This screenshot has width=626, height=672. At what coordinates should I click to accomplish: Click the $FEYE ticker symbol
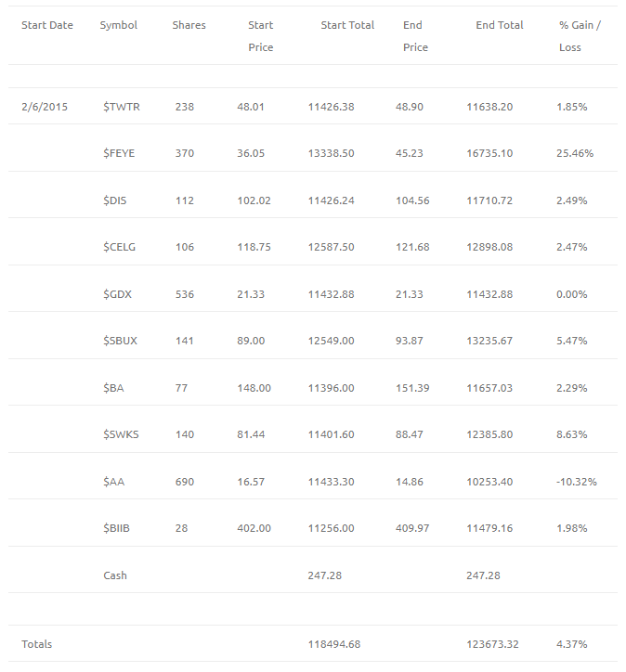[x=119, y=153]
